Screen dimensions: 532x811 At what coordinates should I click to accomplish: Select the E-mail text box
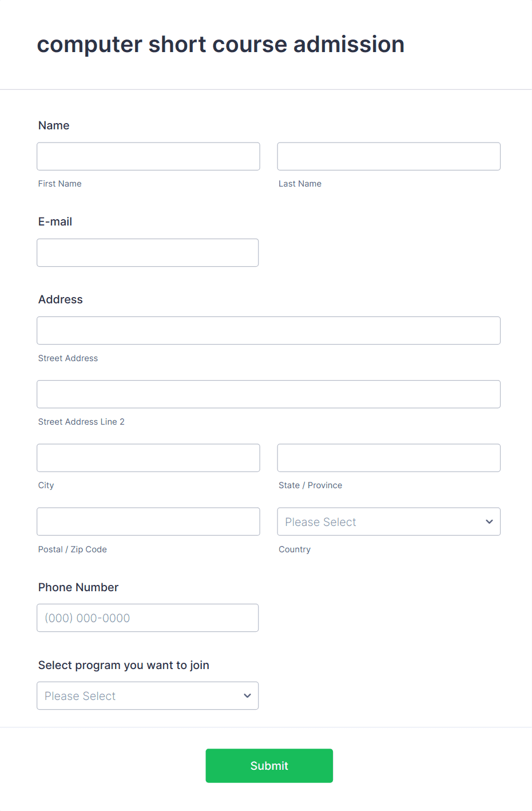point(147,252)
